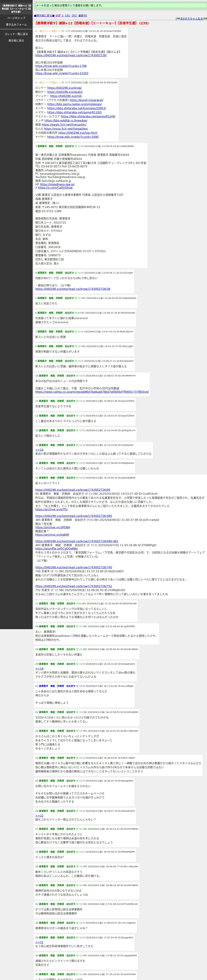
Task: Open the news.yahoo.co.jp article link
Action: [x=92, y=392]
